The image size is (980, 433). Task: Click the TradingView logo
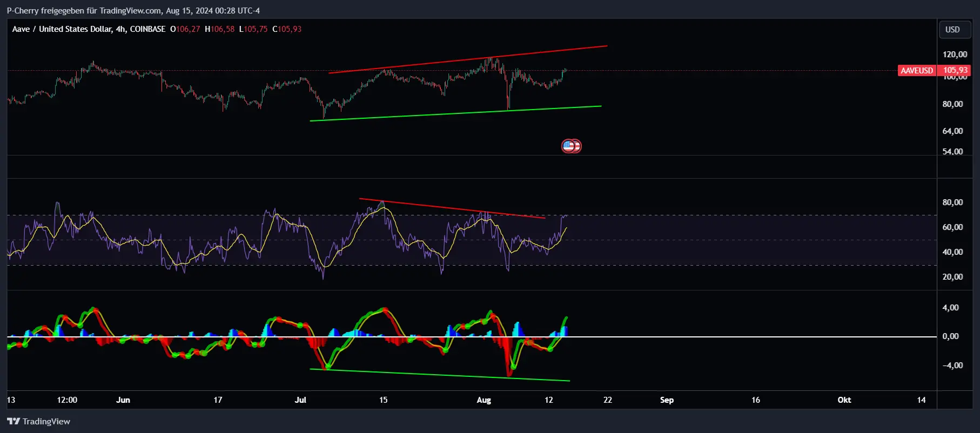[x=14, y=421]
